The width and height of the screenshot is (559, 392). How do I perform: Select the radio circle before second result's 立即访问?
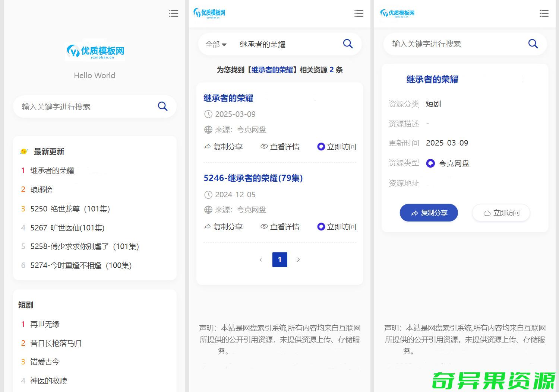[321, 226]
